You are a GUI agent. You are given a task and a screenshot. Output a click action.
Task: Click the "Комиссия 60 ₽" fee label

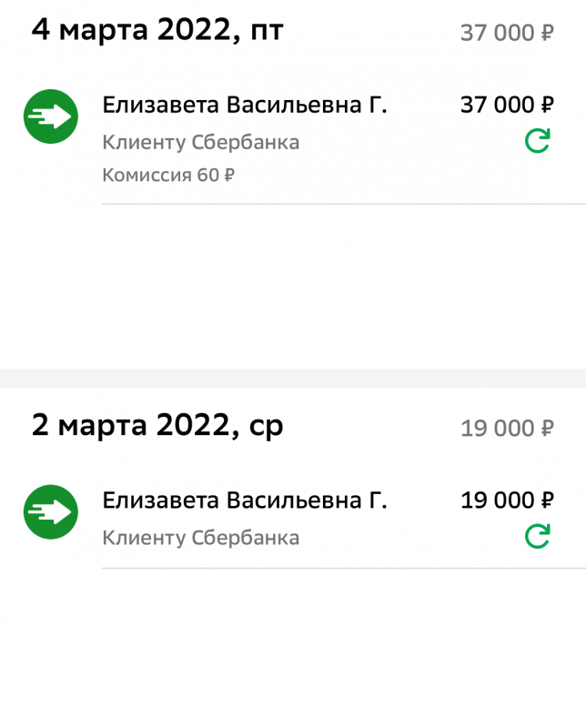tap(168, 175)
